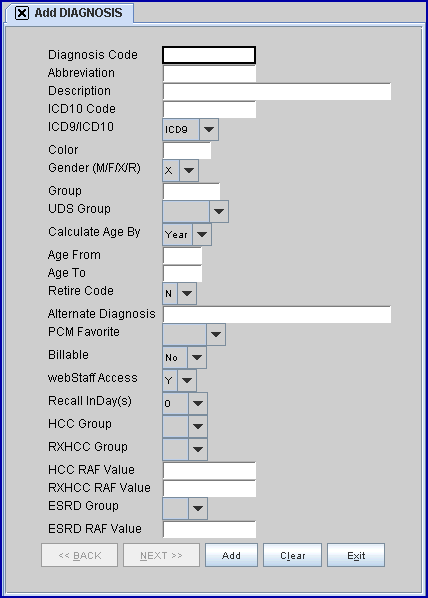Viewport: 428px width, 598px height.
Task: Focus the Color input field
Action: coord(187,150)
